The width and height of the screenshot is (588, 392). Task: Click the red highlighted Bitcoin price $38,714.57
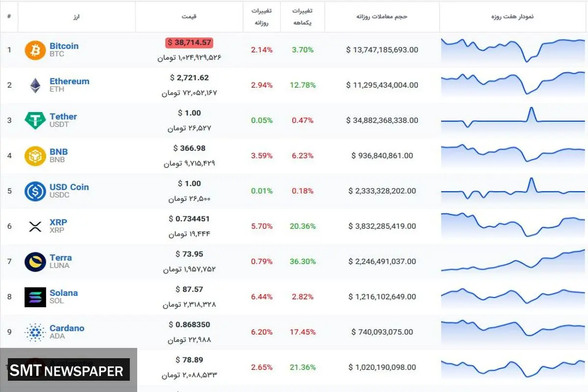(189, 43)
